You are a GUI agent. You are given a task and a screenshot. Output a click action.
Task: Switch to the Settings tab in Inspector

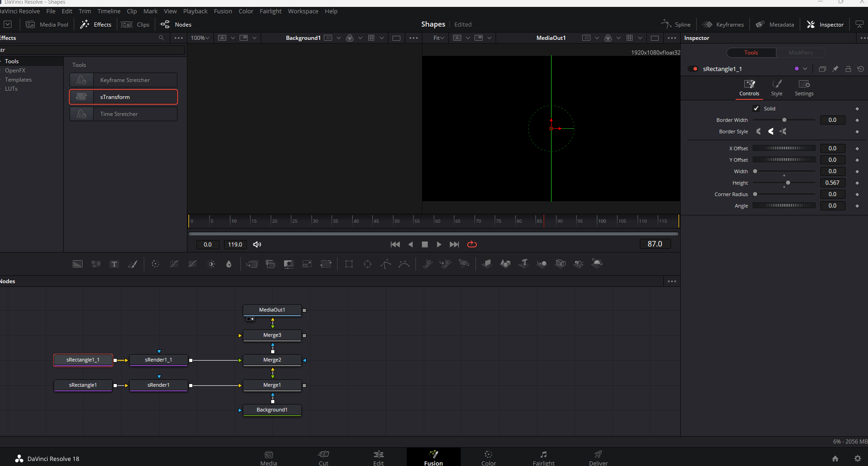(804, 88)
